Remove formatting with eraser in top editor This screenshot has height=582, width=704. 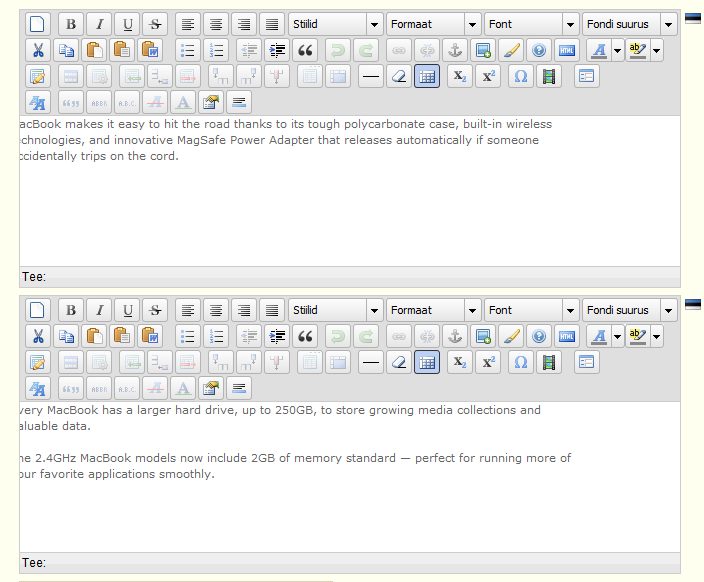point(399,76)
